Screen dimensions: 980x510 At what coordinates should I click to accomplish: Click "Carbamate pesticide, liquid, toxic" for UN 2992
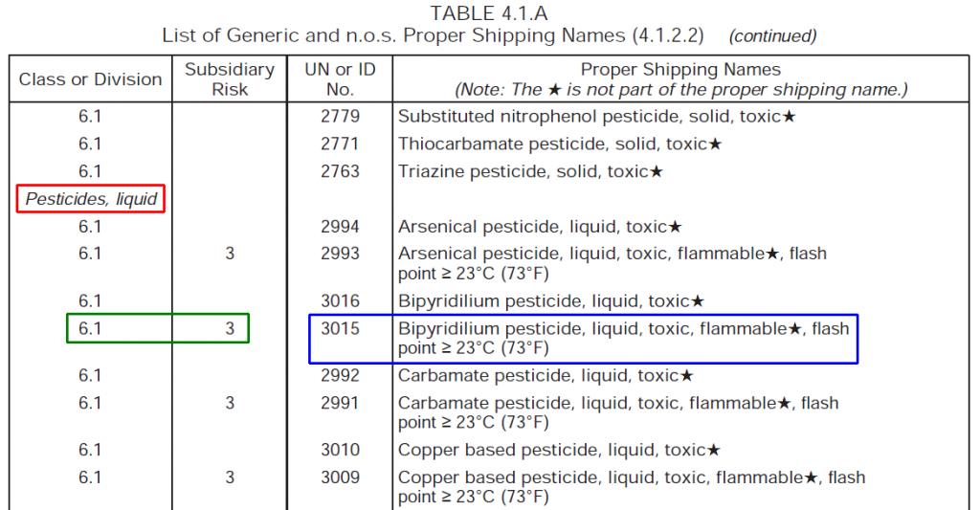[x=546, y=376]
